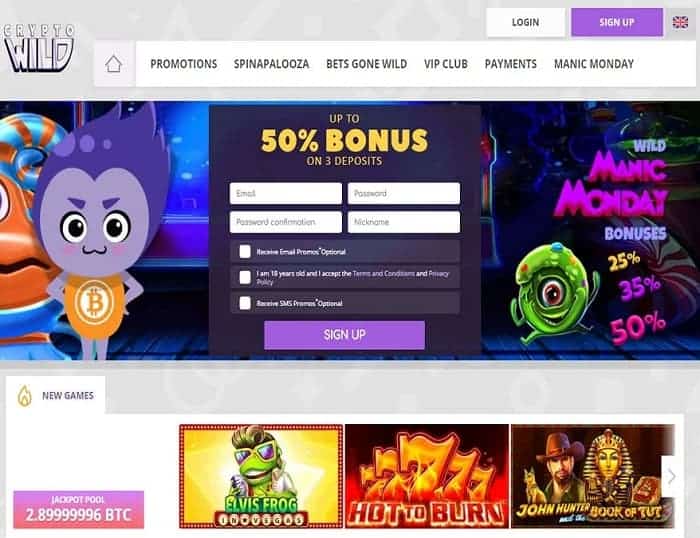Advance the games carousel with right arrow

[x=671, y=476]
